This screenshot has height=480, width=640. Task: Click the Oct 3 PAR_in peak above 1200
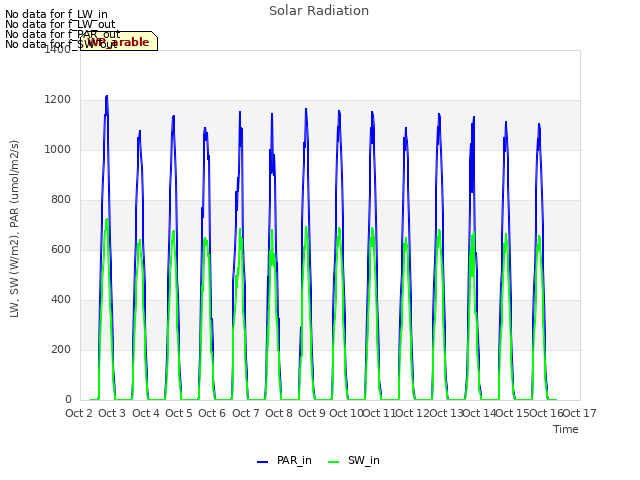(107, 96)
